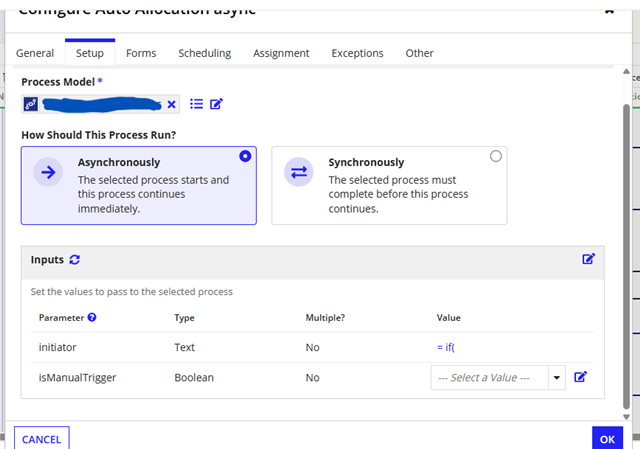Viewport: 640px width, 449px height.
Task: Go to the Exceptions tab
Action: [x=357, y=53]
